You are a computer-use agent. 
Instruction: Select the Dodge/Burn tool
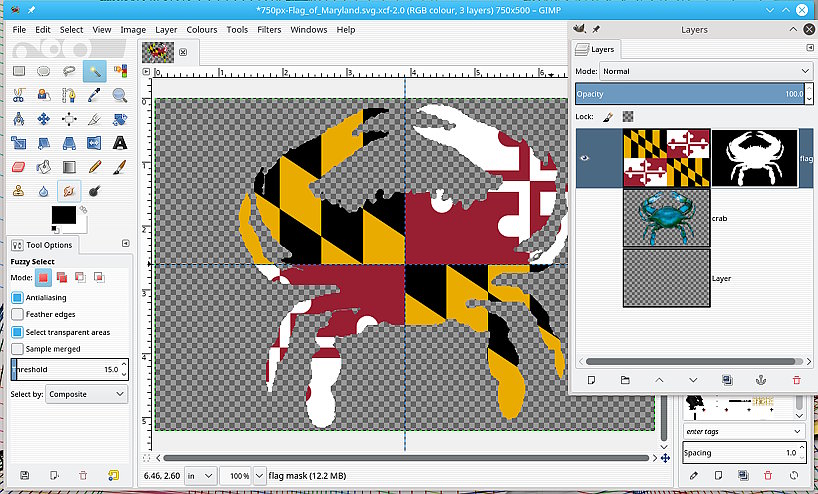[94, 191]
